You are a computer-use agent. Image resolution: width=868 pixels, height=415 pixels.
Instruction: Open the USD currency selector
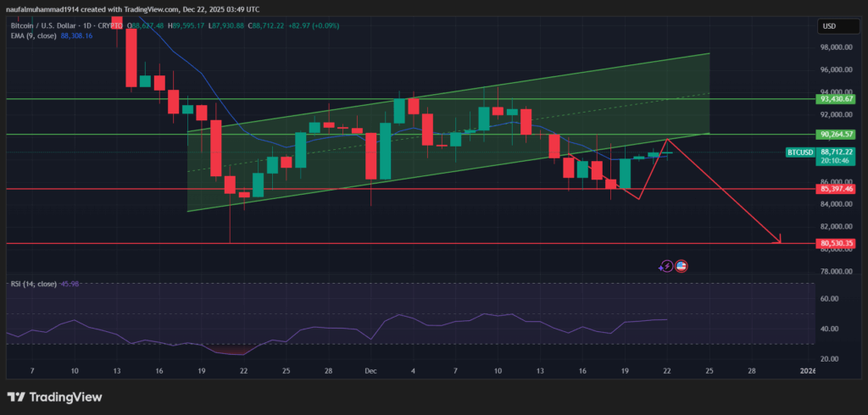tap(828, 26)
